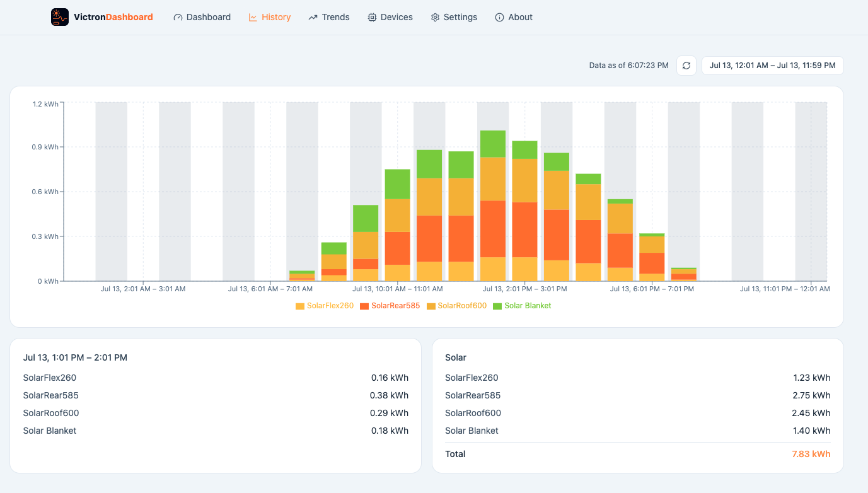Viewport: 868px width, 493px height.
Task: Toggle Solar Blanket legend swatch
Action: [x=497, y=306]
